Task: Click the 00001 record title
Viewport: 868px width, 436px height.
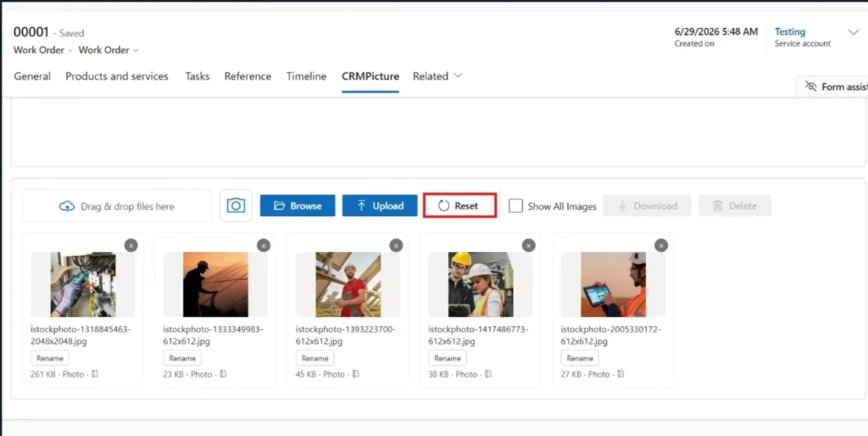Action: (31, 32)
